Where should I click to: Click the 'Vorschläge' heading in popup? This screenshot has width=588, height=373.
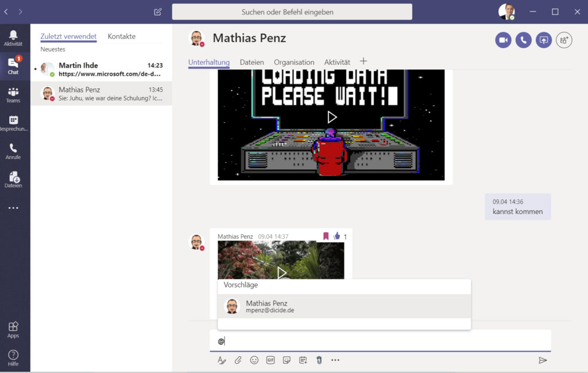coord(241,285)
